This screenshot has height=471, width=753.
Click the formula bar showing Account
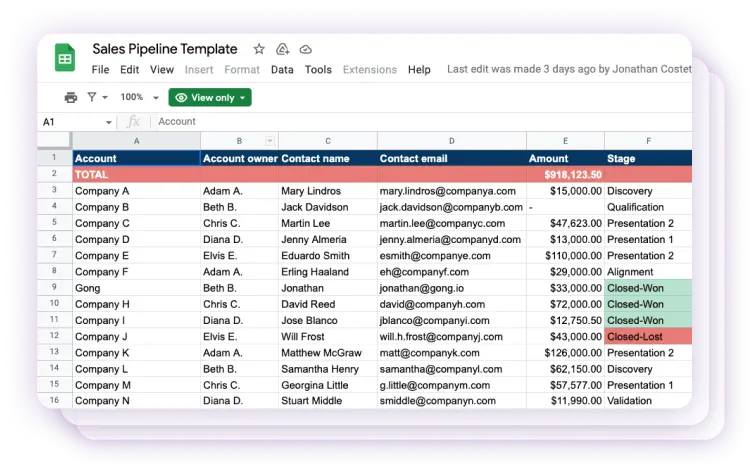[423, 122]
